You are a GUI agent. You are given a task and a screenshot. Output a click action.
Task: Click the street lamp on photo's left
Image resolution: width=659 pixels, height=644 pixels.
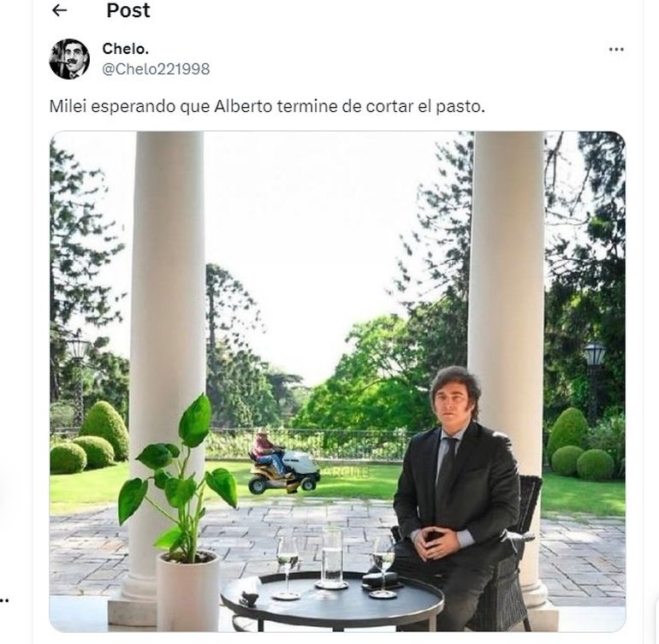click(78, 359)
